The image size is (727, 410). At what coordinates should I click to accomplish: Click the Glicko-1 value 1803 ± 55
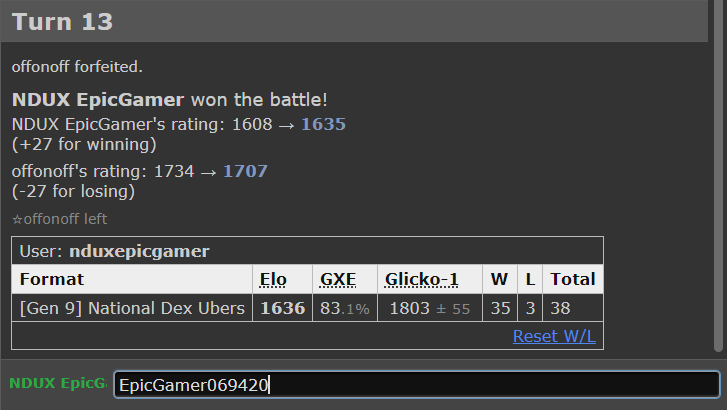coord(430,308)
